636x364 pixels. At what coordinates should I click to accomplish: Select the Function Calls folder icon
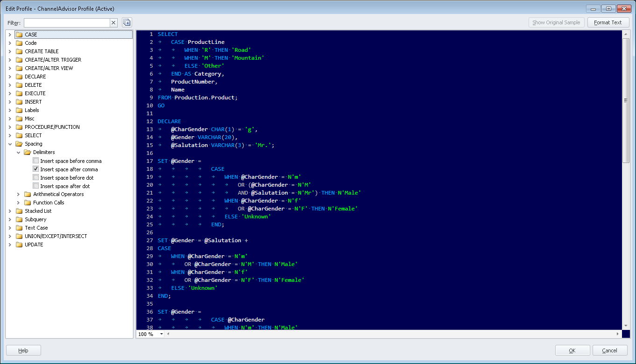click(27, 202)
